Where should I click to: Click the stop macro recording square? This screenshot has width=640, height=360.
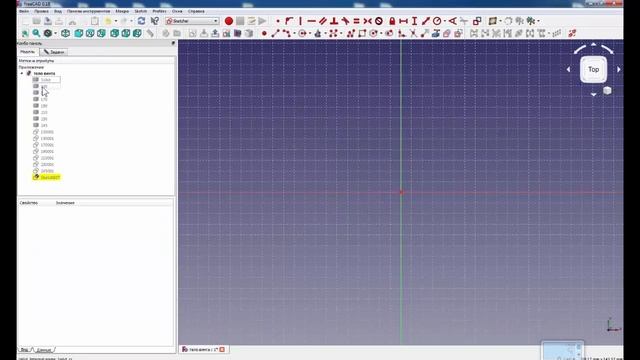pos(240,21)
